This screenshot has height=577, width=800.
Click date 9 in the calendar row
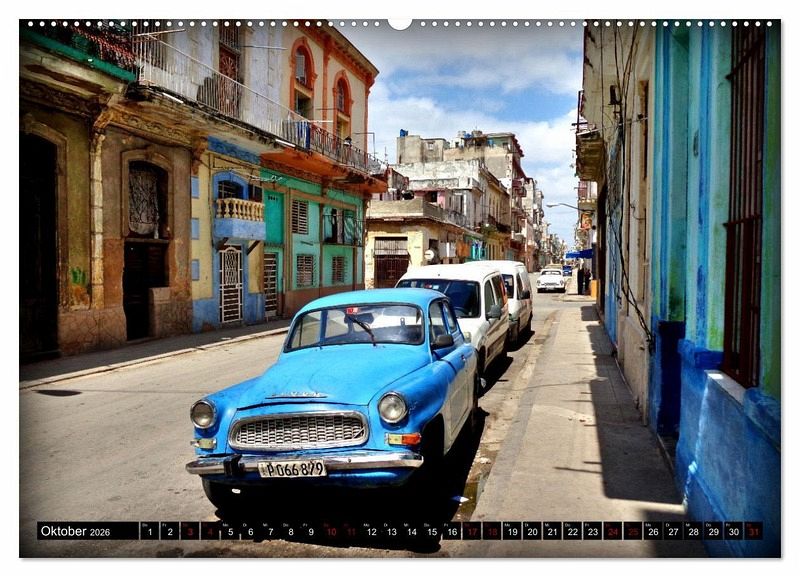[310, 531]
